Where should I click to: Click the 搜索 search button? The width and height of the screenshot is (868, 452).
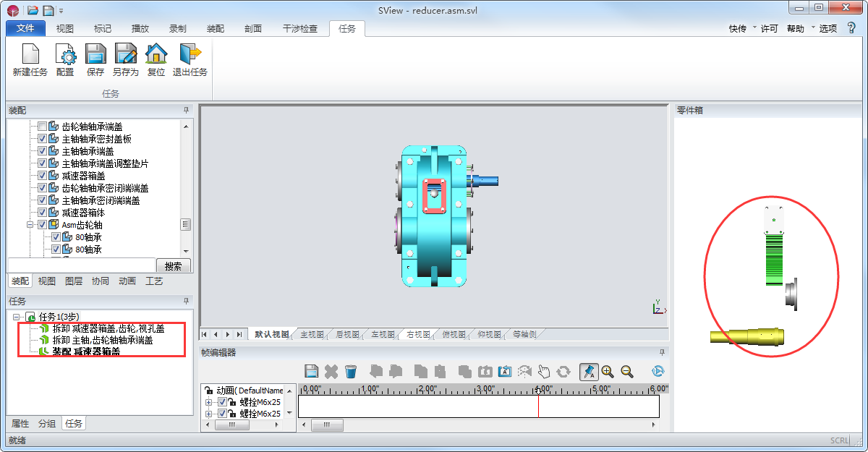[x=173, y=266]
